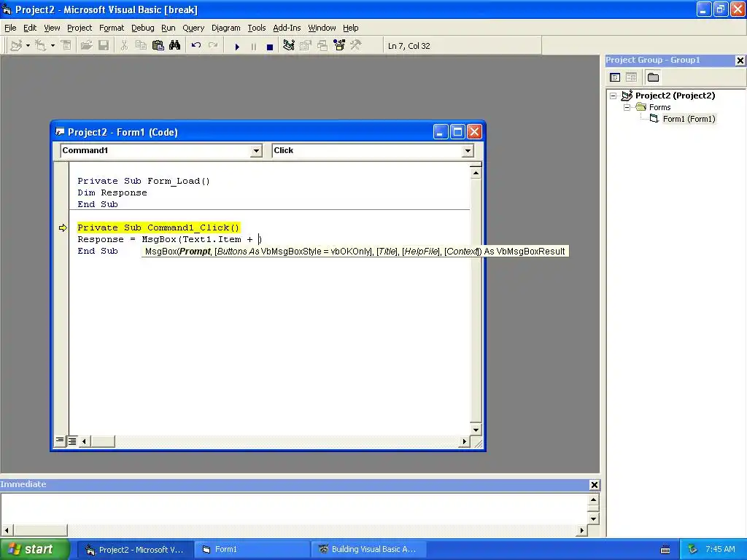Viewport: 747px width, 560px height.
Task: Open the Run menu
Action: (169, 28)
